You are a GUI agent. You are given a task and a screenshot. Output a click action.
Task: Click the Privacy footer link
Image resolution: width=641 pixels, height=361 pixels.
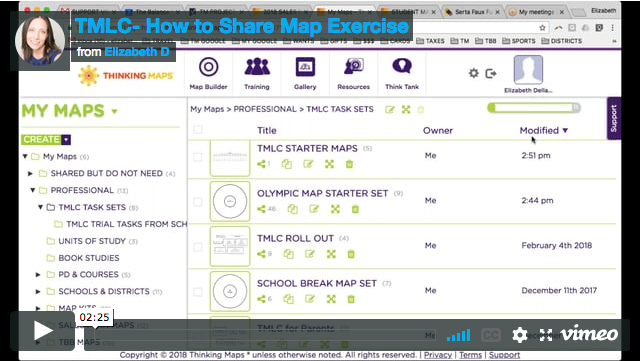[437, 355]
